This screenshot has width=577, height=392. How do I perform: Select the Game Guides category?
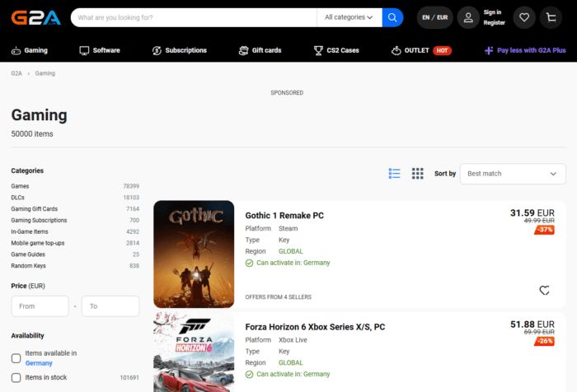tap(28, 254)
